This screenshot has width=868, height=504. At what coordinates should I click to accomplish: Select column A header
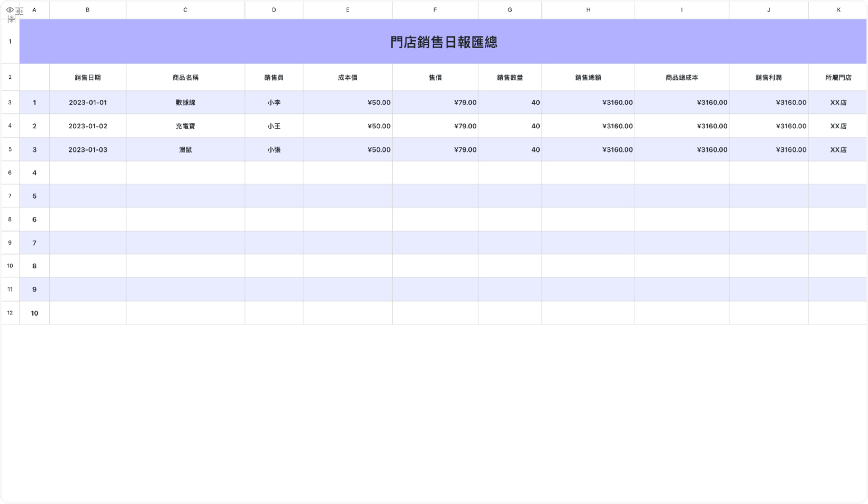coord(34,10)
